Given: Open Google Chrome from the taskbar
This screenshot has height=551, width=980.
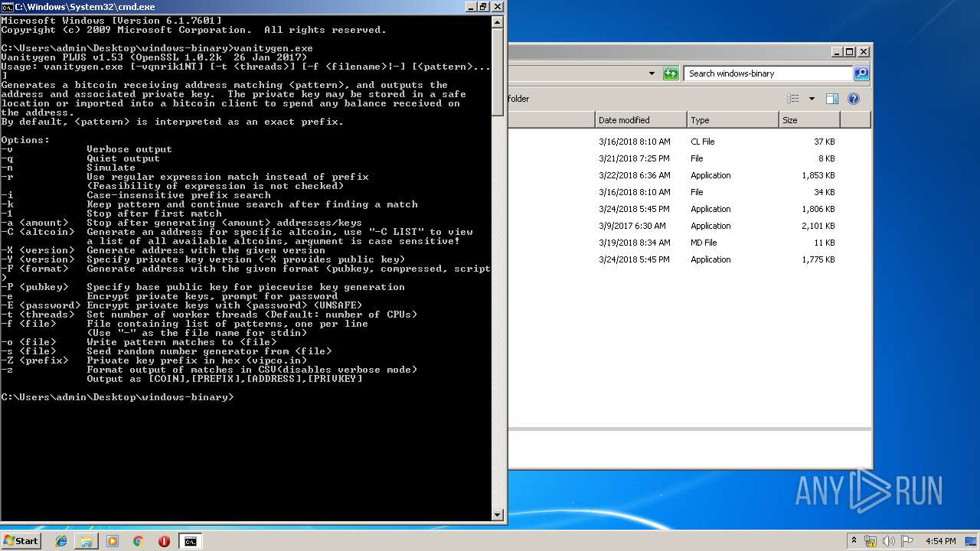Looking at the screenshot, I should pos(139,541).
